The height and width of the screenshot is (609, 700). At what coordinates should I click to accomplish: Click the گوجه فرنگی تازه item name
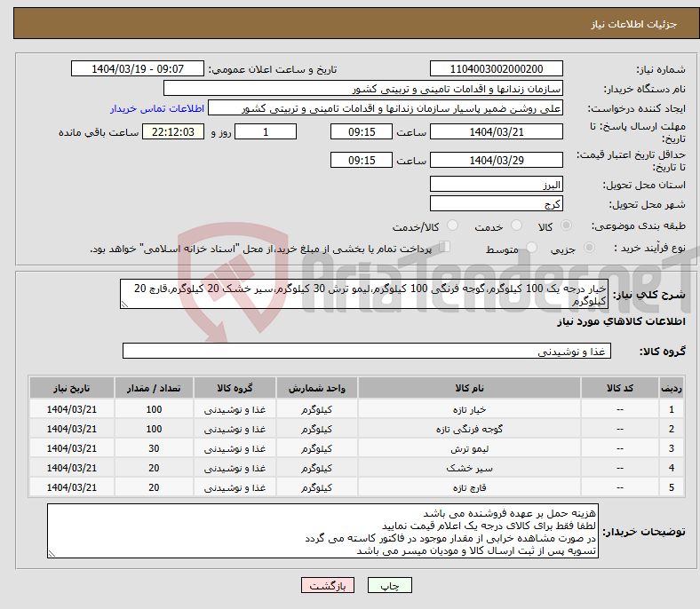click(469, 429)
